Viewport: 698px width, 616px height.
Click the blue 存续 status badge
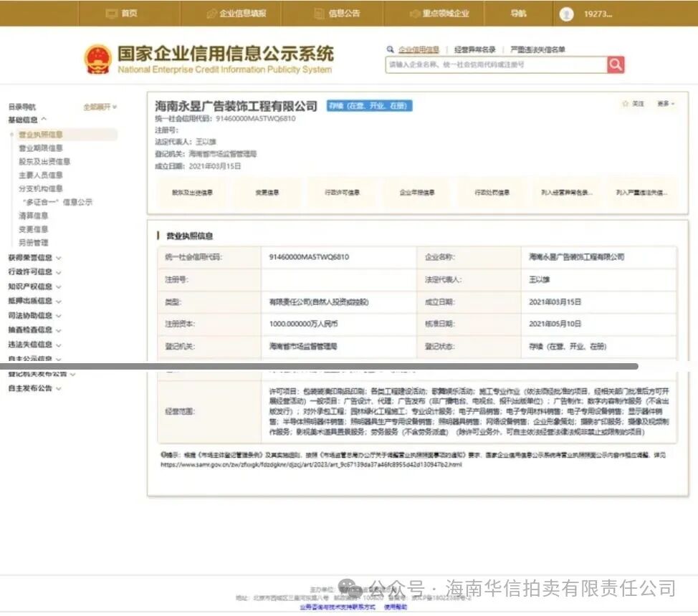[x=370, y=106]
